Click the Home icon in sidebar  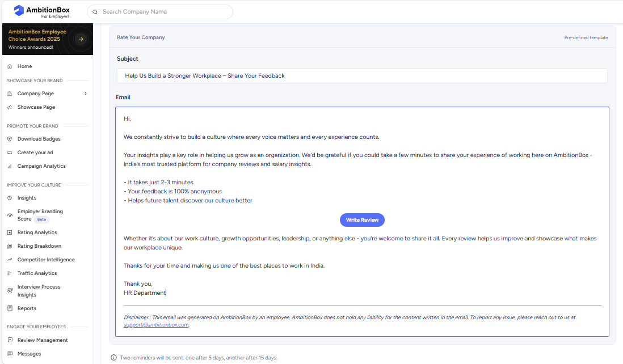click(x=10, y=66)
